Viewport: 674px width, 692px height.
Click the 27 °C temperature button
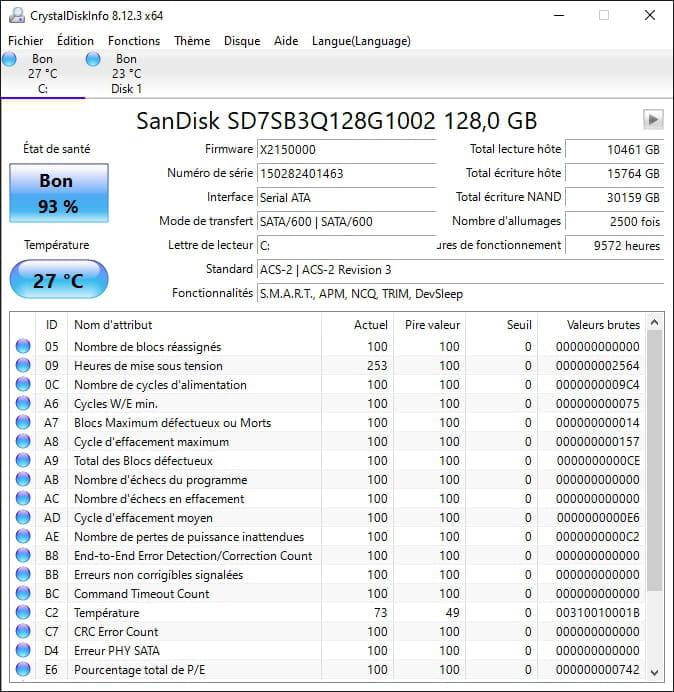pos(59,279)
